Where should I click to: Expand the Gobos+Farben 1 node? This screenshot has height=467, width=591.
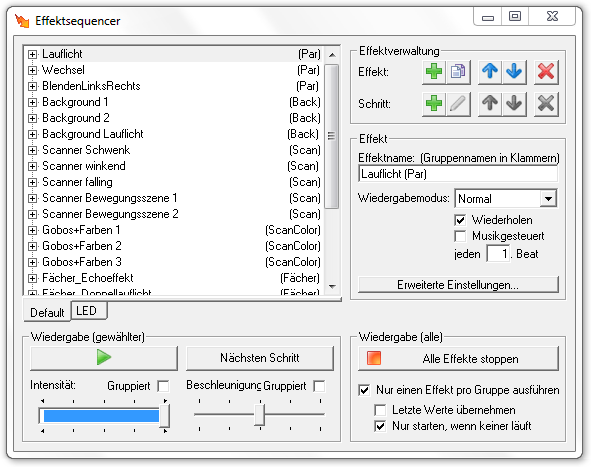pyautogui.click(x=33, y=230)
